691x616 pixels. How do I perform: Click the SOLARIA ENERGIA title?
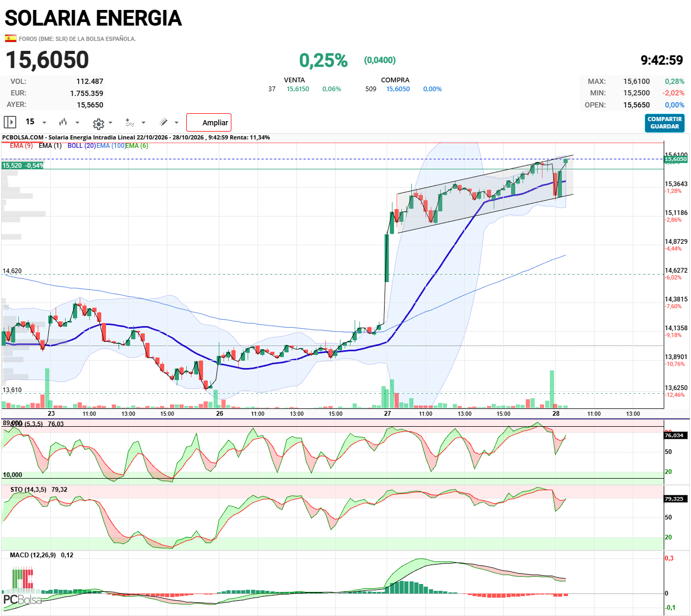[x=93, y=18]
